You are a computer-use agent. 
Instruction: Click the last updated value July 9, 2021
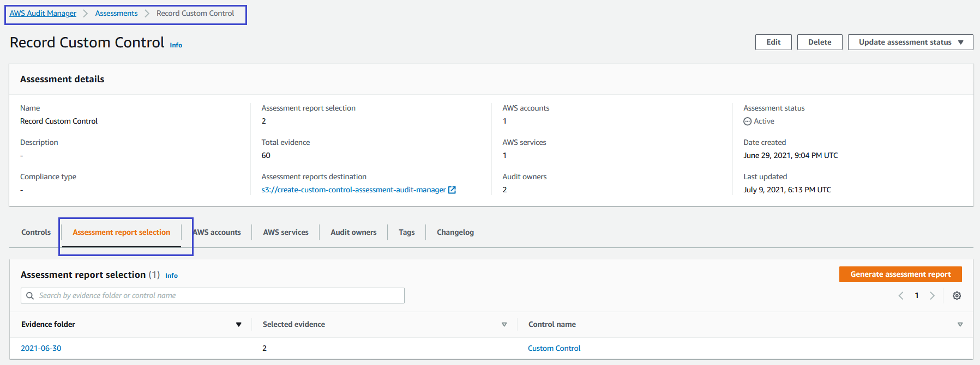click(x=787, y=190)
